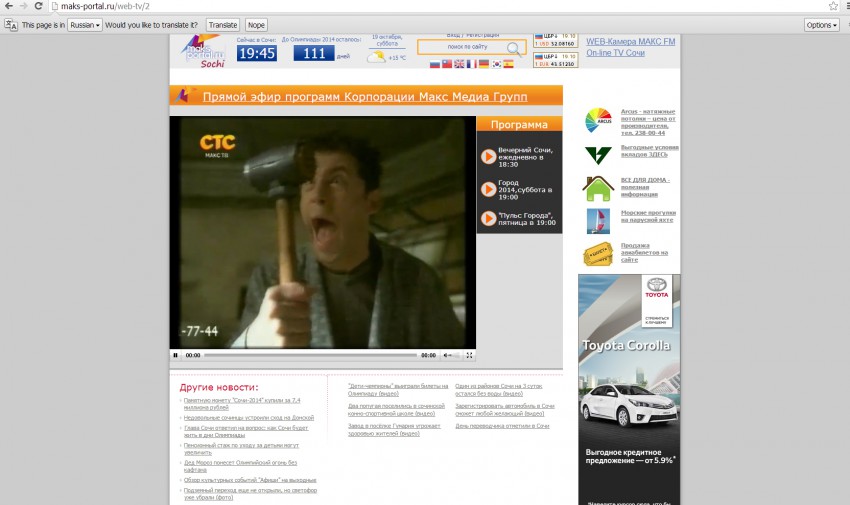Click the site search input field
Image resolution: width=850 pixels, height=505 pixels.
(462, 47)
